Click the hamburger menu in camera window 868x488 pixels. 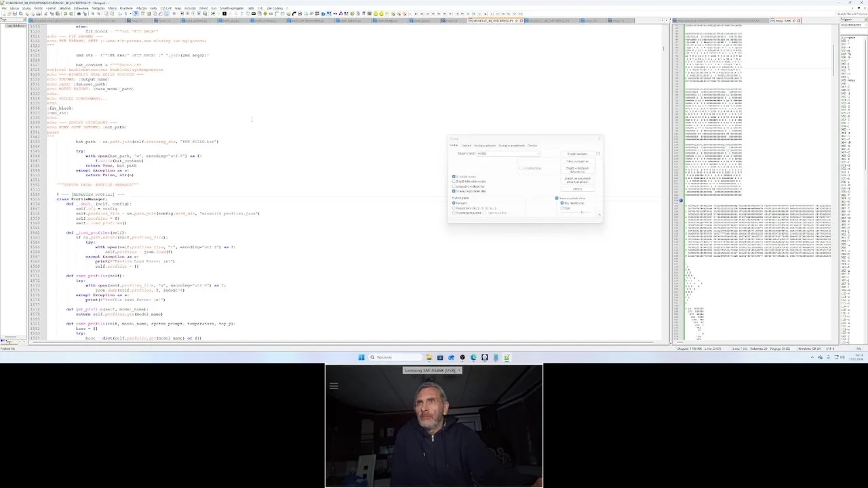coord(334,386)
